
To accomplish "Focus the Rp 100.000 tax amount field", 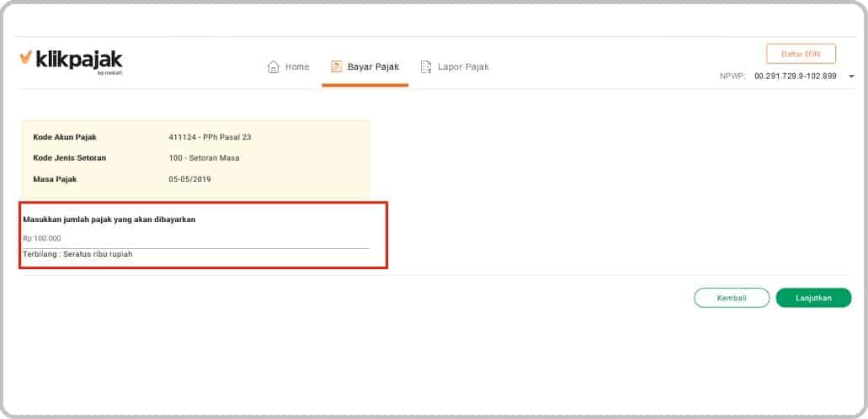I will coord(196,239).
